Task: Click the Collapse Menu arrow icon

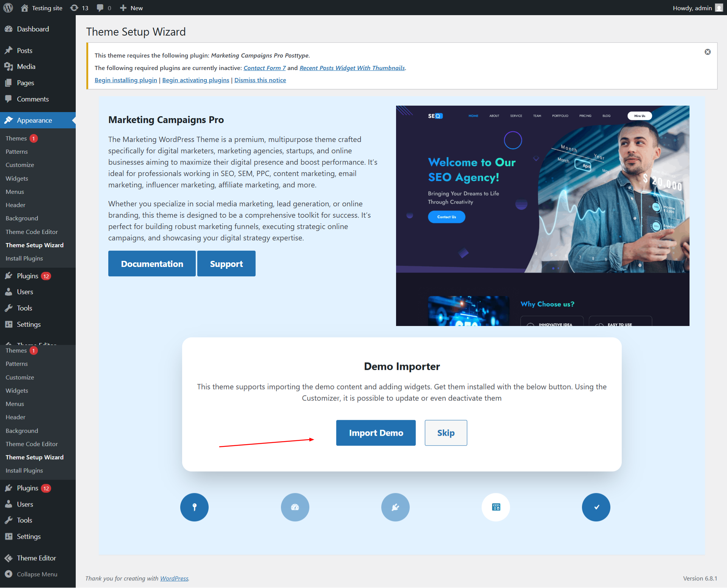Action: pos(9,574)
